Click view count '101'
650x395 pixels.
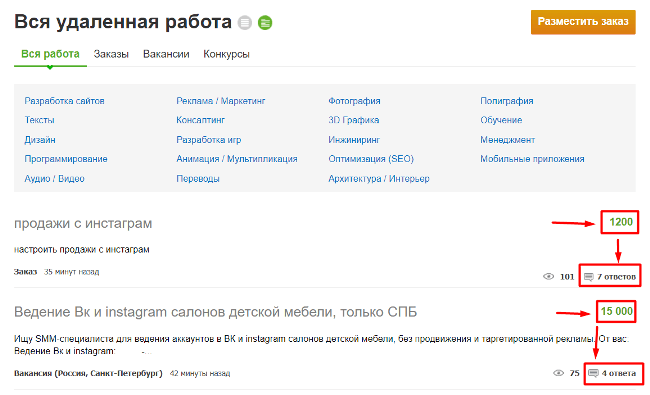click(567, 277)
